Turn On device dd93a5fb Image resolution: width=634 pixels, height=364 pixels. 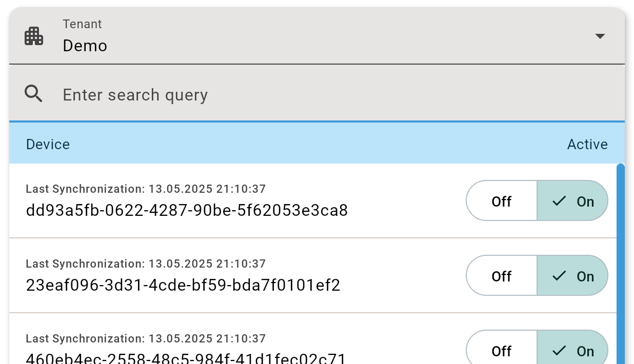tap(572, 201)
